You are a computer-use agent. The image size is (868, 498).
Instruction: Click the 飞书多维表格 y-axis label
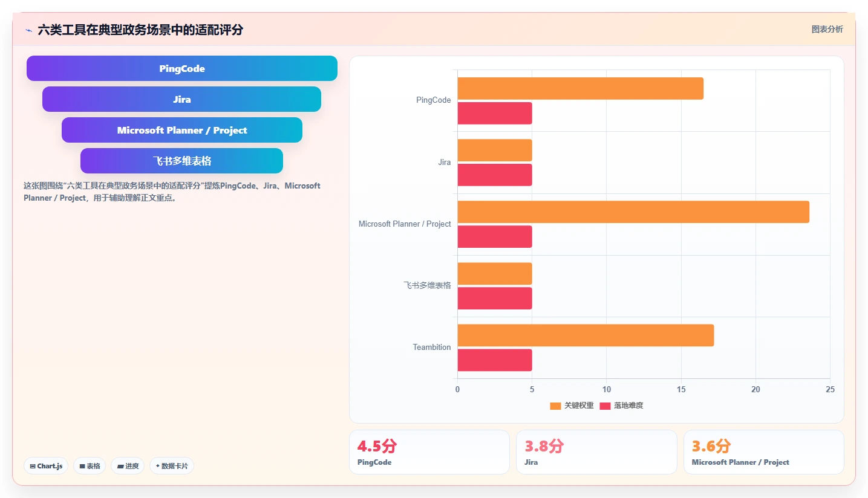428,285
